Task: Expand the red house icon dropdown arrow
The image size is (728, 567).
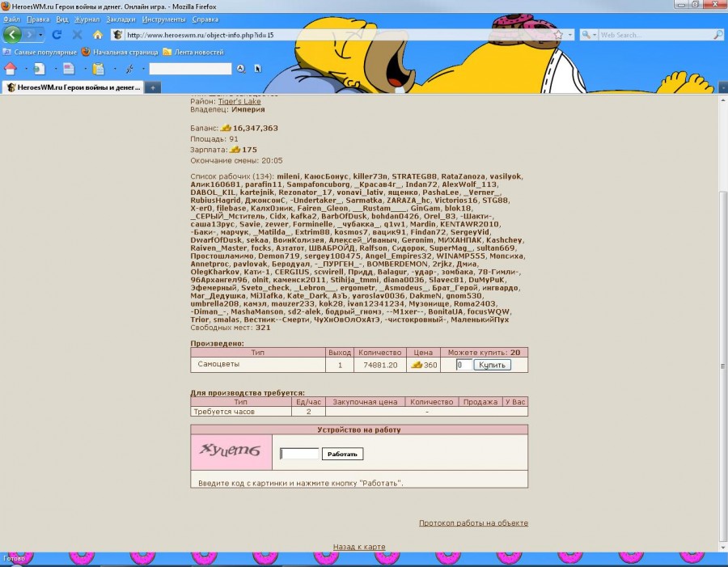Action: tap(26, 69)
